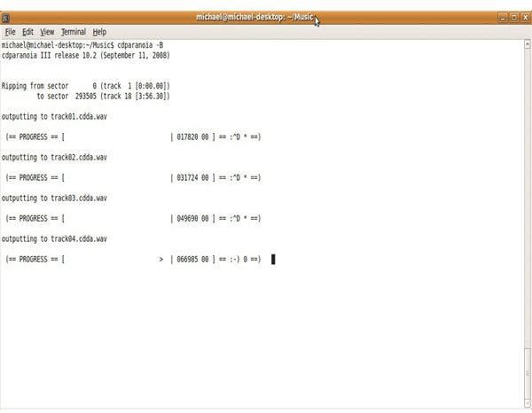Viewport: 532px width, 413px height.
Task: Close the terminal window
Action: click(526, 18)
